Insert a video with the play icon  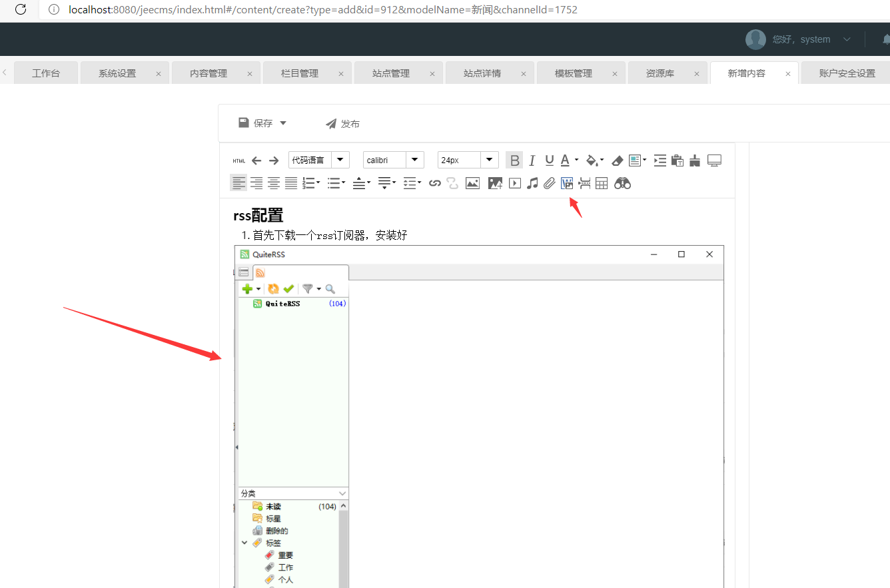click(515, 183)
